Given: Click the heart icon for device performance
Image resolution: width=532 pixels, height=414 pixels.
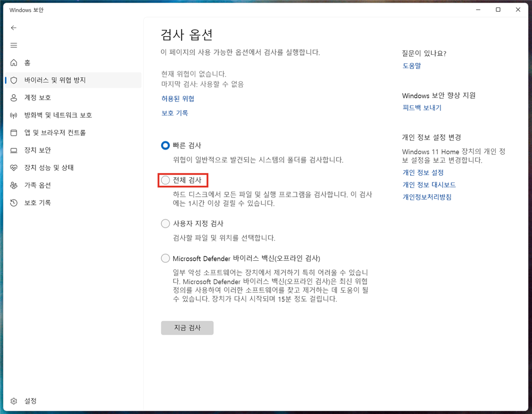Looking at the screenshot, I should click(14, 168).
